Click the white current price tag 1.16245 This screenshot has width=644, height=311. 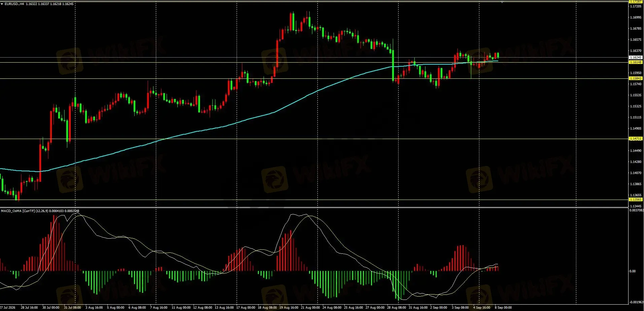pos(636,58)
